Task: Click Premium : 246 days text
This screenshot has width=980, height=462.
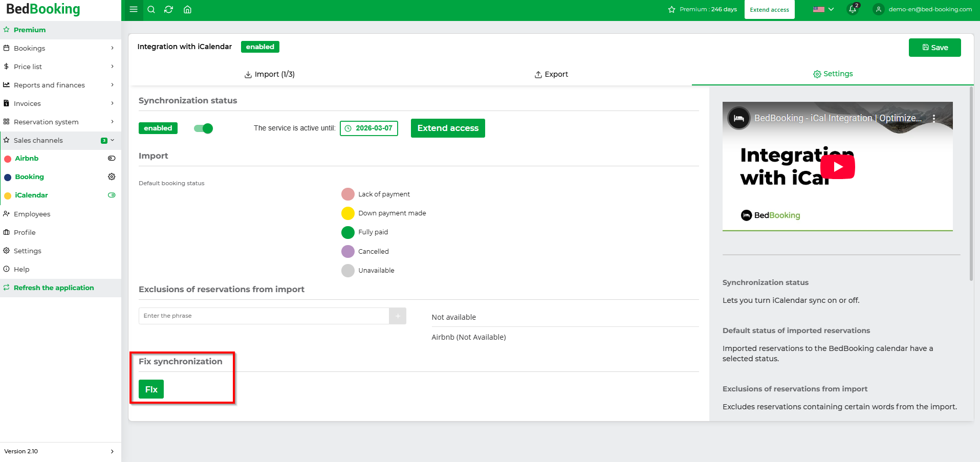Action: pyautogui.click(x=708, y=10)
